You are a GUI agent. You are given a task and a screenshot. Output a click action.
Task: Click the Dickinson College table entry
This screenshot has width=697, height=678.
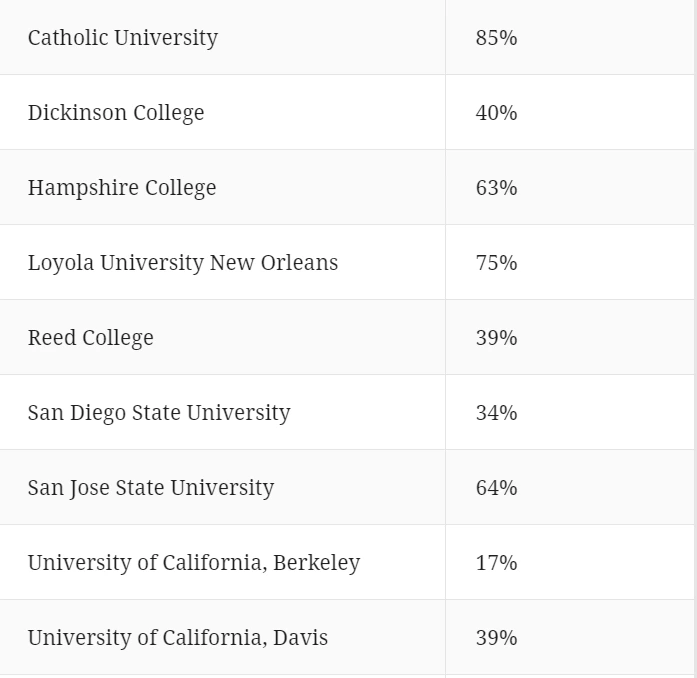pos(116,113)
